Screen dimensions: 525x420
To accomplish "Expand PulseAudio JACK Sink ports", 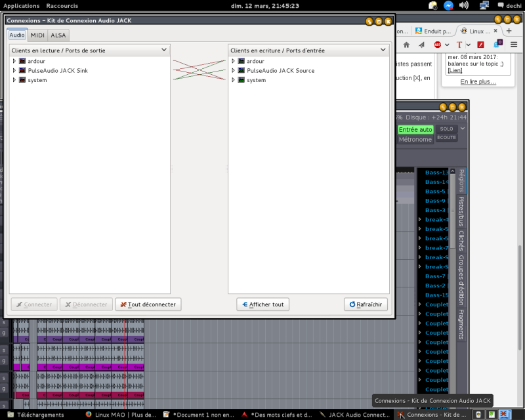I will (x=14, y=70).
